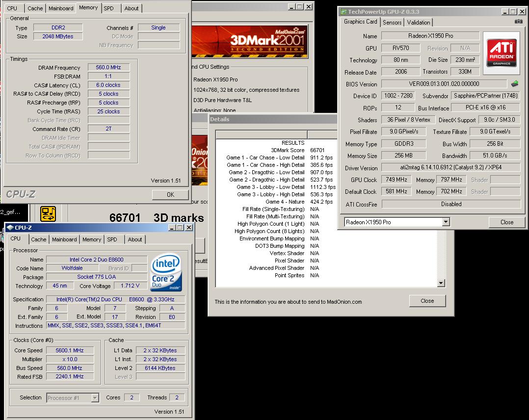This screenshot has width=529, height=420.
Task: Switch to the Sensors tab in GPU-Z
Action: click(392, 23)
